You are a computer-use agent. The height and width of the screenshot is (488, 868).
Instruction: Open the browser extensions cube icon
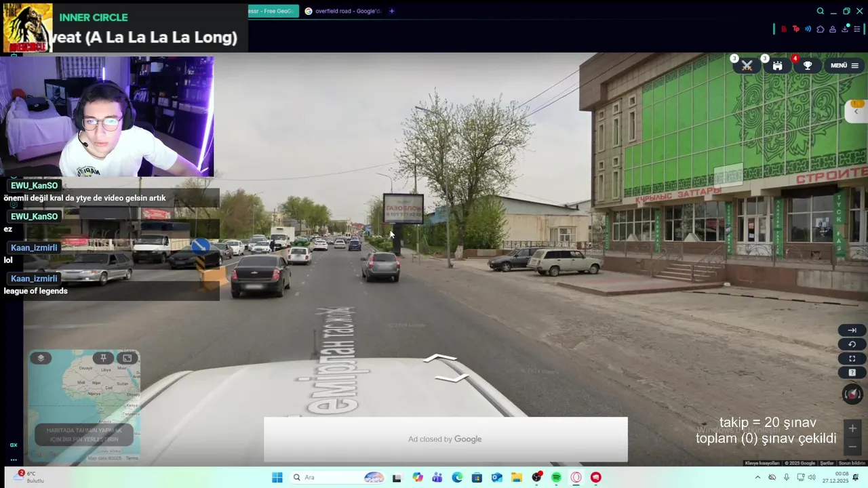(821, 29)
